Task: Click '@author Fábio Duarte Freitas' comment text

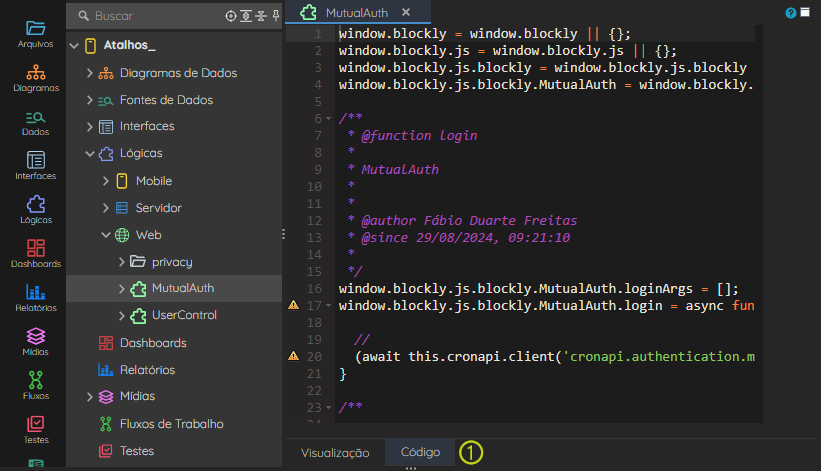Action: point(469,220)
